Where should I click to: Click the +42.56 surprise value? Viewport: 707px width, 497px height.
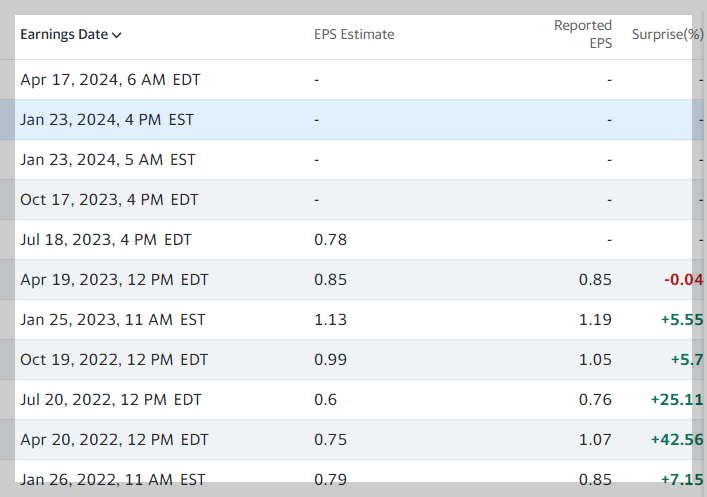coord(677,440)
